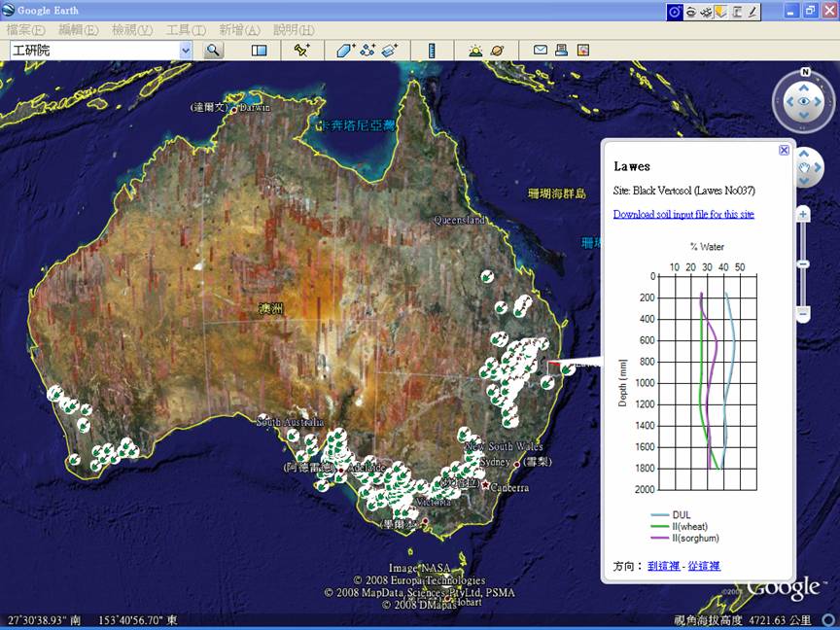Open the 檢視 (View) menu
840x630 pixels.
[131, 30]
